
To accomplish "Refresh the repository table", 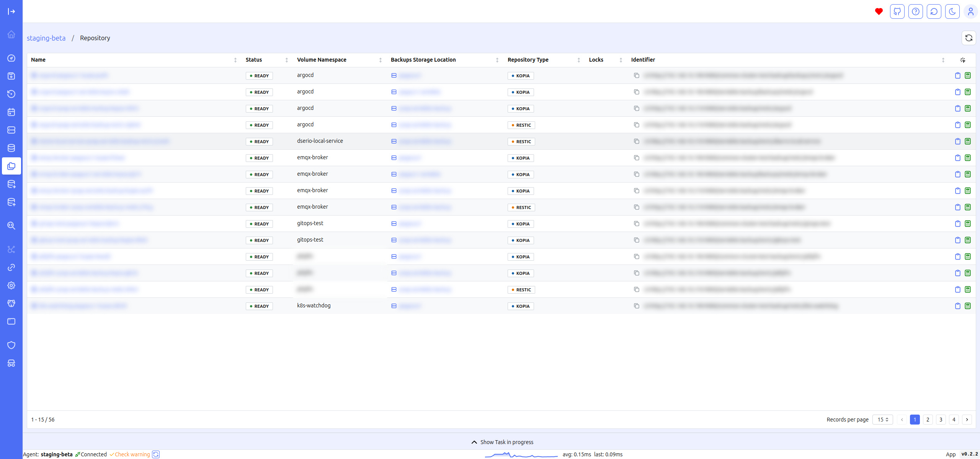I will [x=969, y=38].
